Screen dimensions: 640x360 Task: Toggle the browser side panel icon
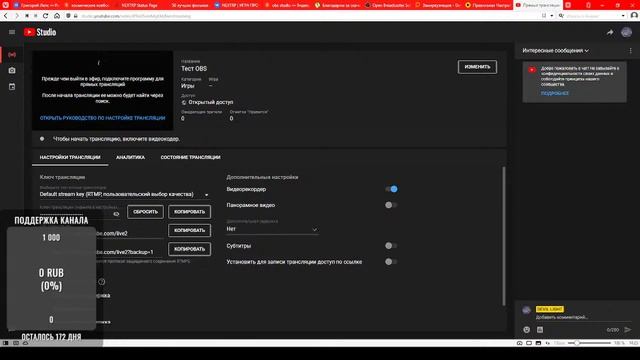5,343
